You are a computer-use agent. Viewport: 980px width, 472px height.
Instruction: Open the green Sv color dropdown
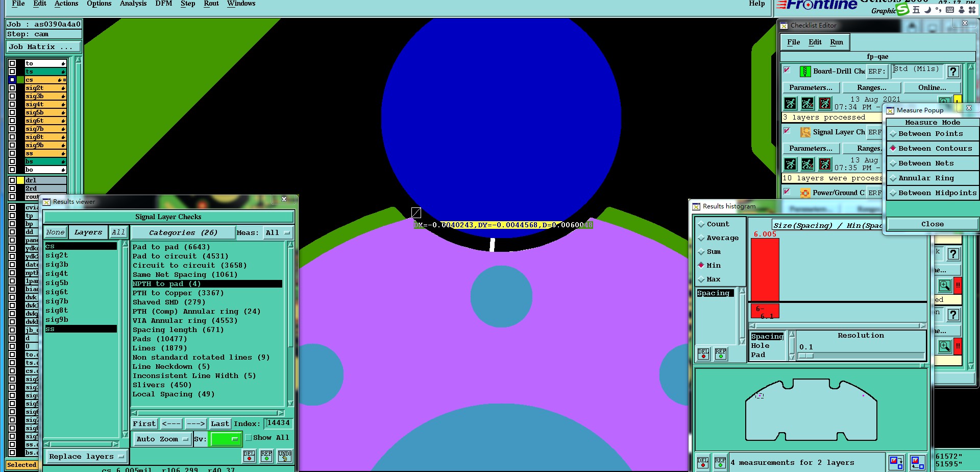click(226, 439)
